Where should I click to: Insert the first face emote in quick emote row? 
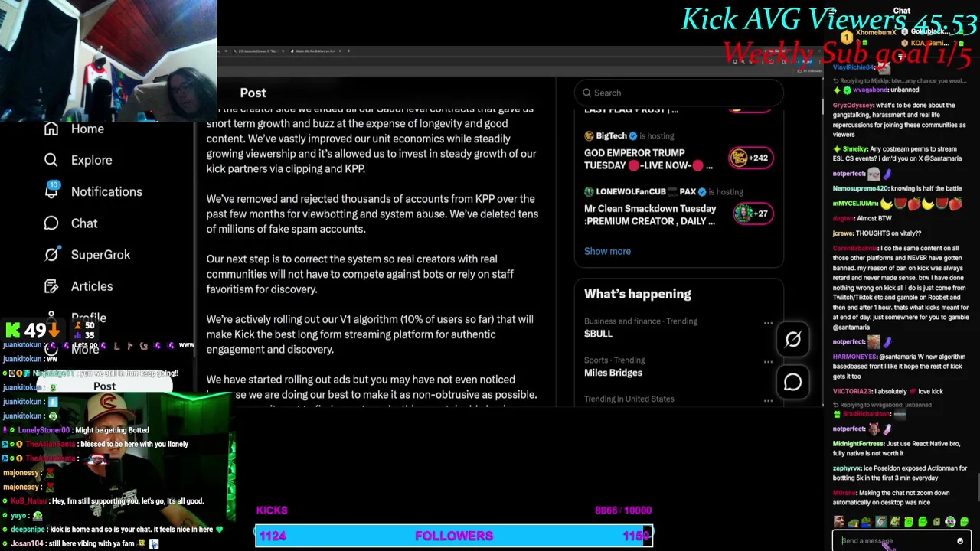[839, 522]
